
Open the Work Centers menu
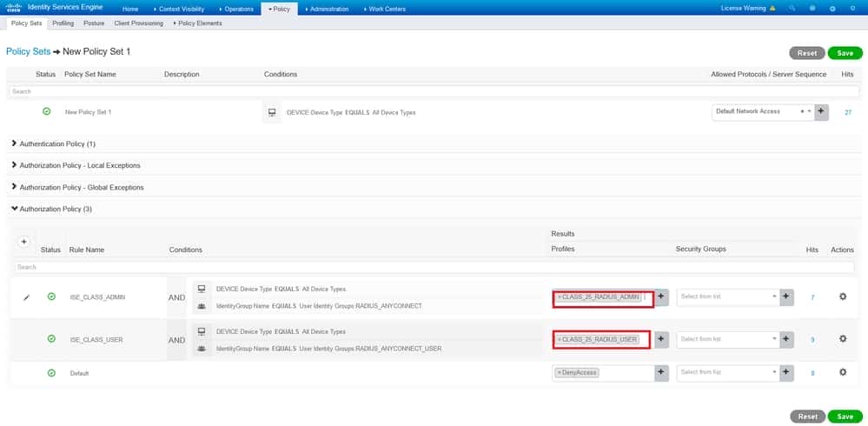pos(385,9)
